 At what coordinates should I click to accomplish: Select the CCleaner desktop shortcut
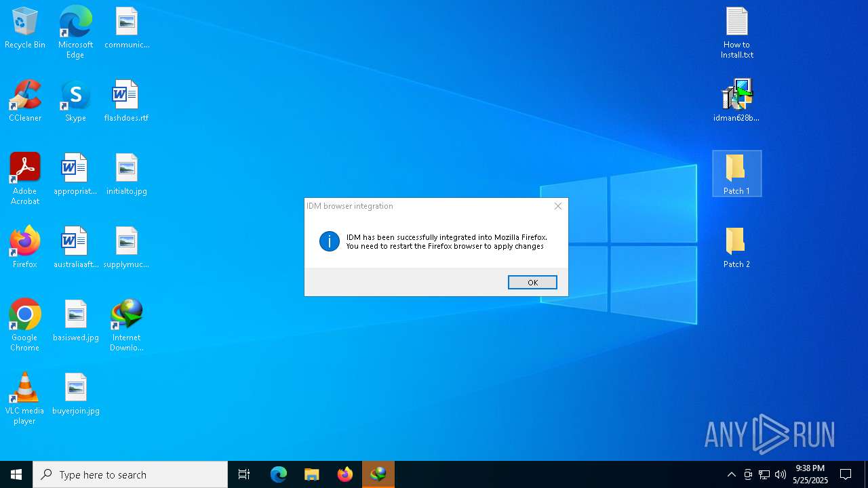click(x=25, y=102)
